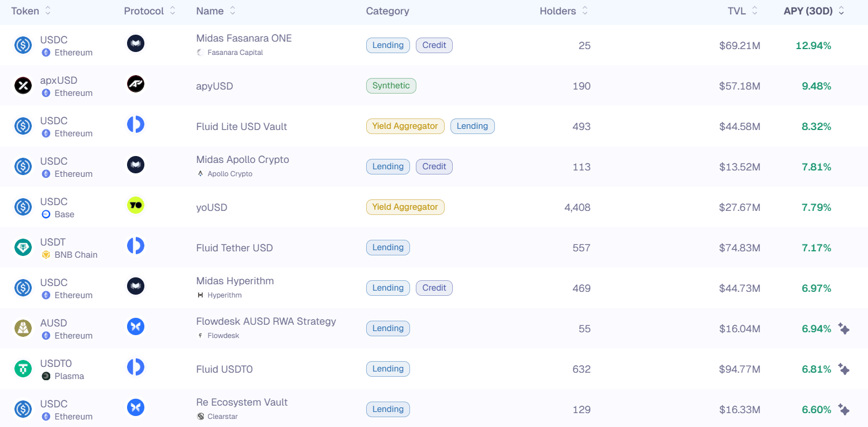
Task: Open the Fluid Lite USD Vault
Action: 241,127
